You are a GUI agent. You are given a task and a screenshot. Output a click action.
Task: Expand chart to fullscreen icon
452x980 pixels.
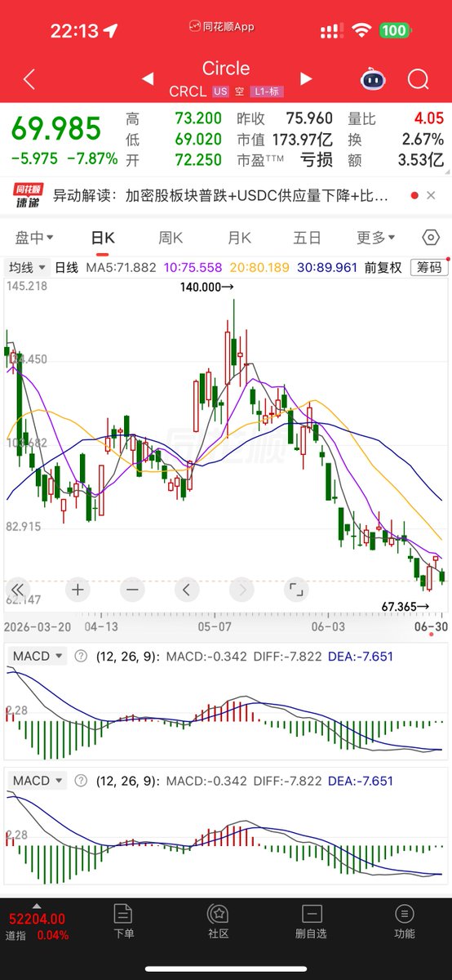click(x=295, y=589)
